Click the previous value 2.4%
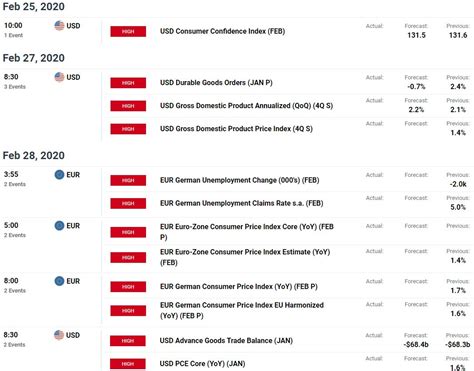The height and width of the screenshot is (371, 474). pyautogui.click(x=458, y=87)
